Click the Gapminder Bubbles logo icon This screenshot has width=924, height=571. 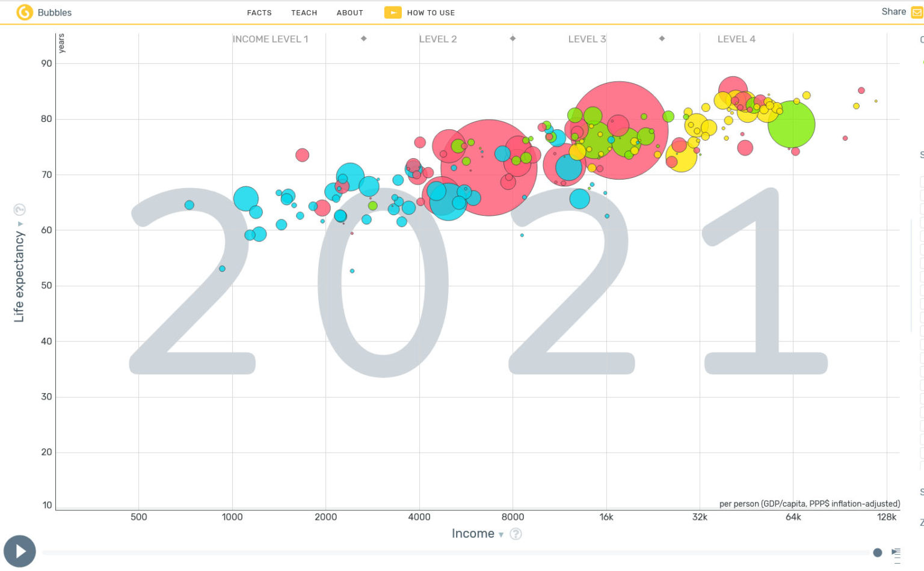(x=25, y=11)
